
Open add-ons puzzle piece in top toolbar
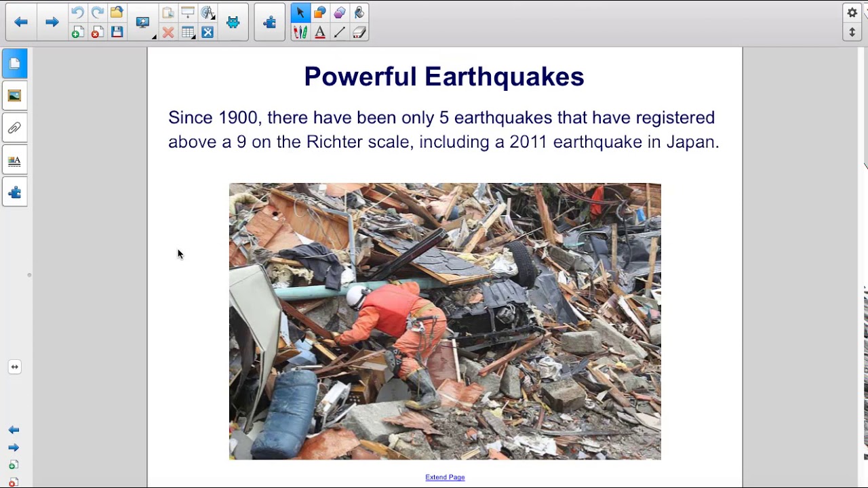pyautogui.click(x=270, y=22)
